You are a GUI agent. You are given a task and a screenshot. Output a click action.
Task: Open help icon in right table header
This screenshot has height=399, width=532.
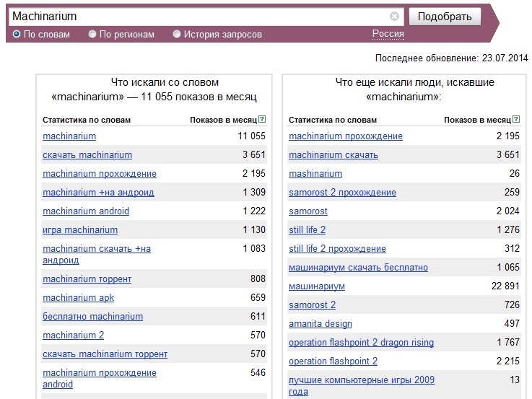click(516, 119)
